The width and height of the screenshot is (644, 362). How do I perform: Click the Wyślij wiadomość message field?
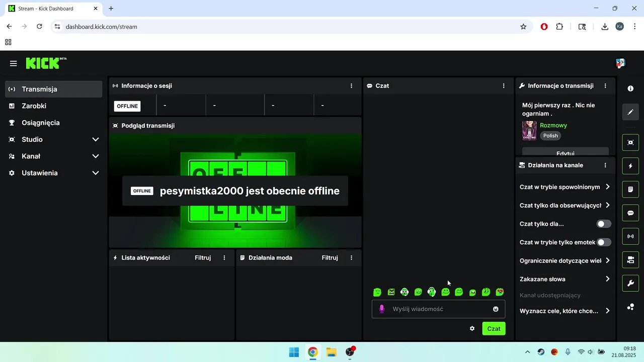438,309
